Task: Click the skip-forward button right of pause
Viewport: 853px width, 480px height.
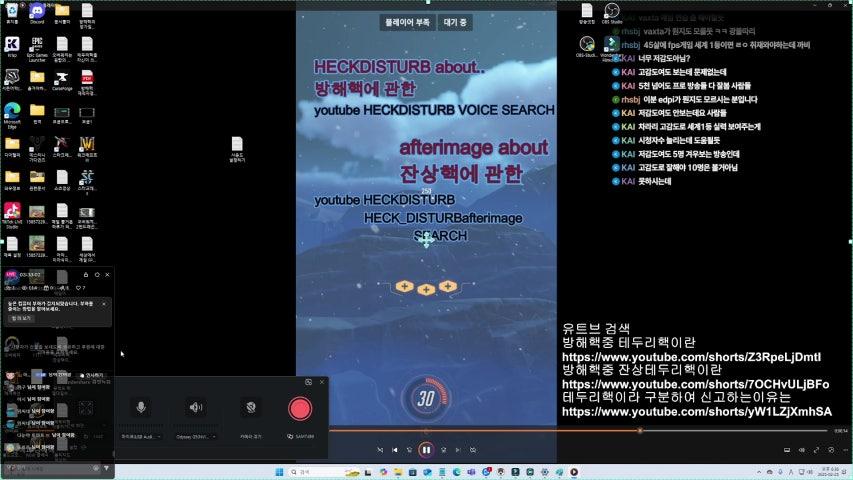Action: tap(443, 450)
